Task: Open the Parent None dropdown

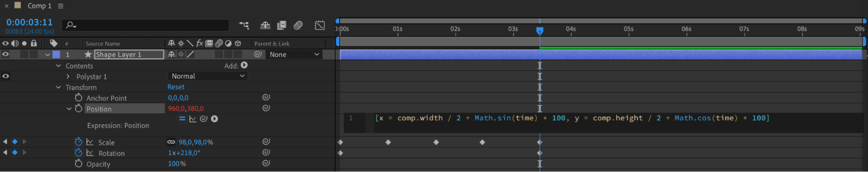Action: pyautogui.click(x=294, y=54)
